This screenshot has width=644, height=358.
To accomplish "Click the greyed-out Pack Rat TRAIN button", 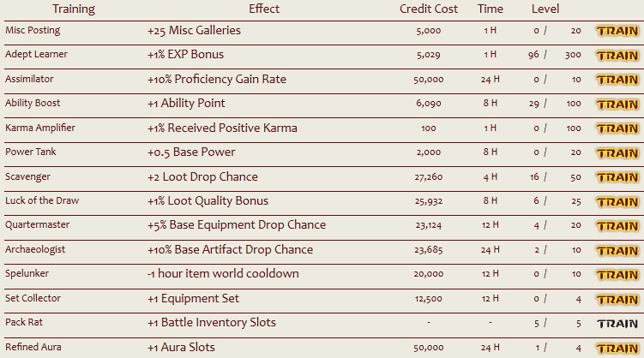I will pos(617,324).
